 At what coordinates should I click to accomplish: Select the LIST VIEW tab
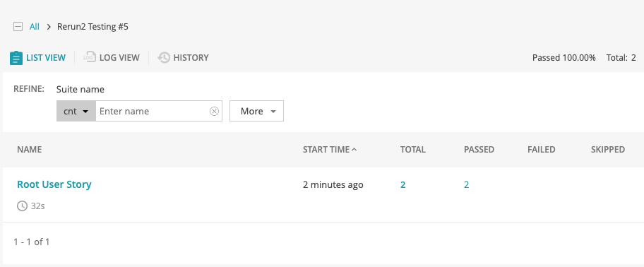(x=38, y=58)
